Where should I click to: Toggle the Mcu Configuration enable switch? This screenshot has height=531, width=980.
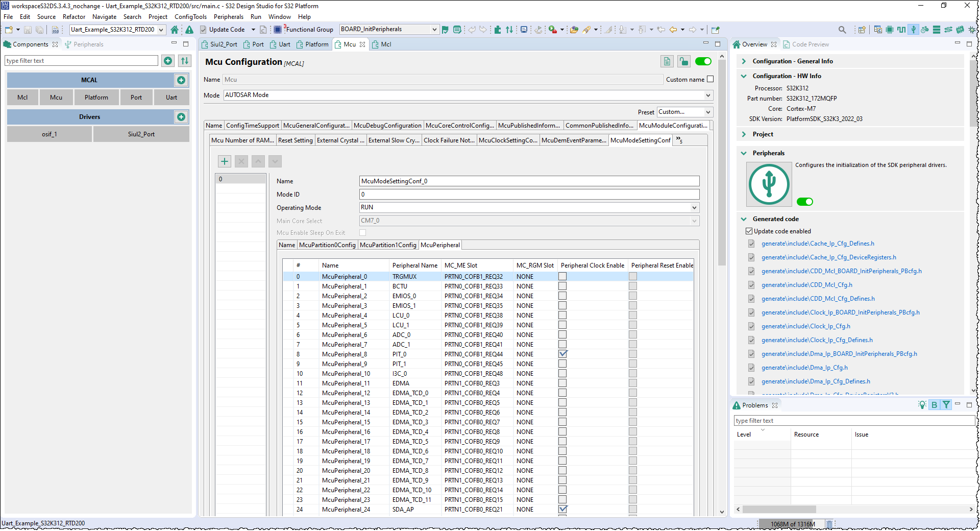703,61
